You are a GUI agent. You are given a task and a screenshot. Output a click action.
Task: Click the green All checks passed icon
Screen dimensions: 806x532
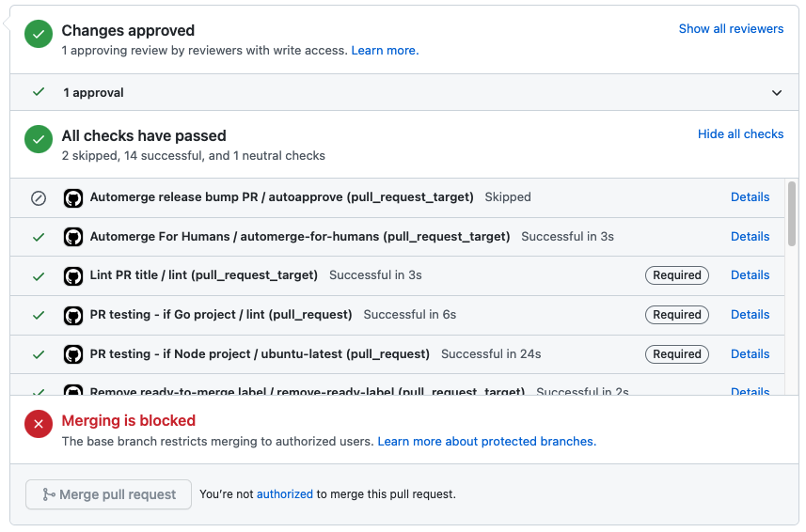[39, 139]
